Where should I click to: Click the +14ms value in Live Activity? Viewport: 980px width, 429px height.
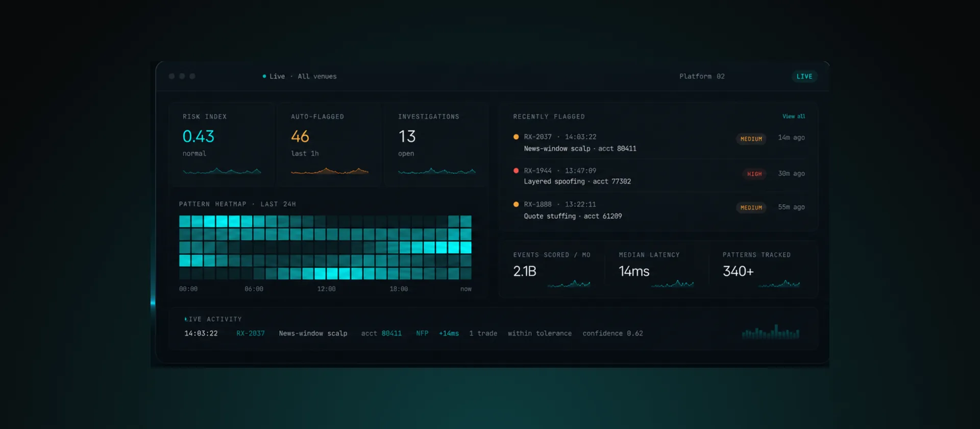449,333
